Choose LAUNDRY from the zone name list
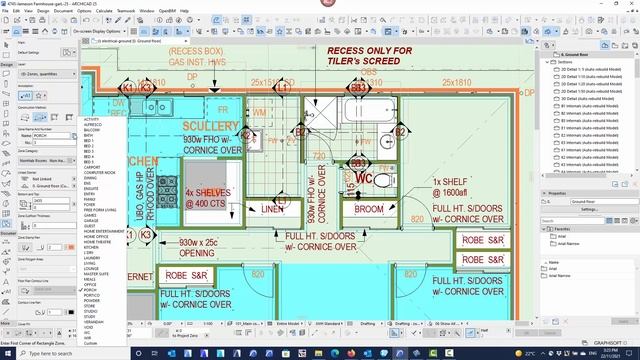Screen dimensions: 640x360 [x=92, y=258]
